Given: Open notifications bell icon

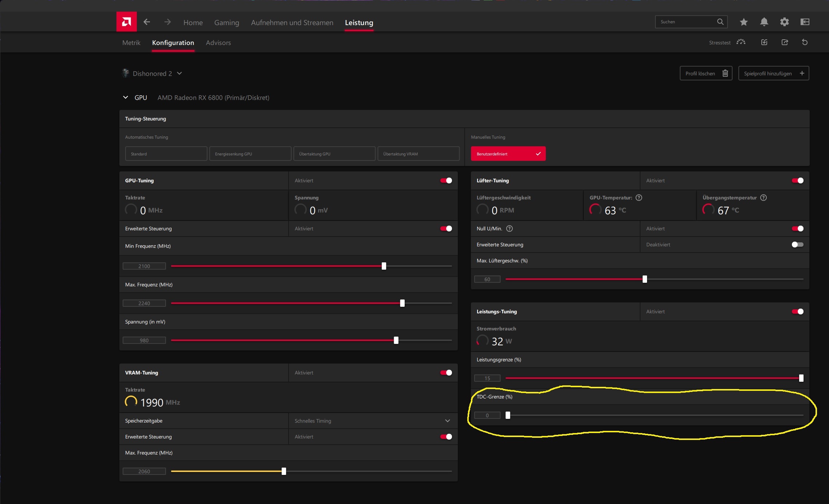Looking at the screenshot, I should point(764,22).
